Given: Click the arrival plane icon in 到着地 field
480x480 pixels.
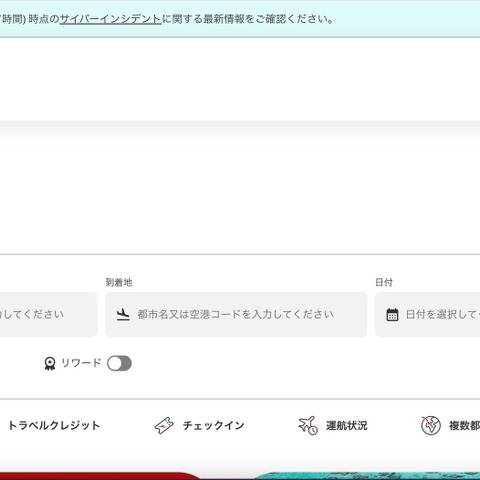Looking at the screenshot, I should 123,314.
